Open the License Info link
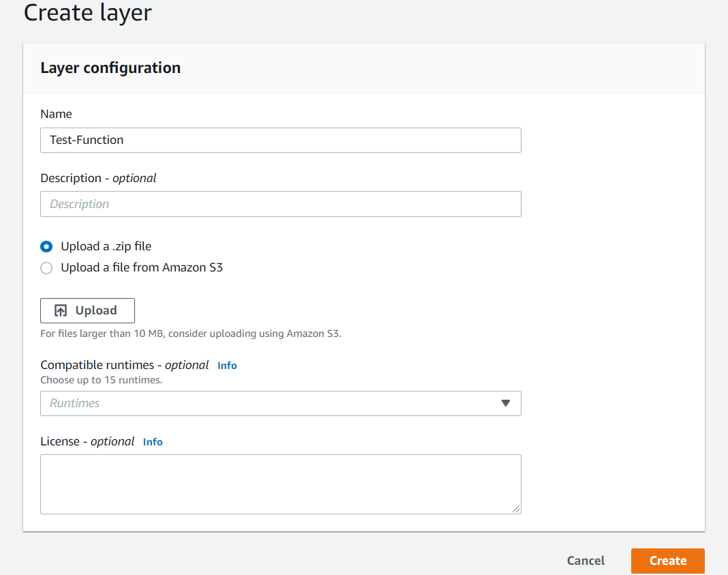The height and width of the screenshot is (575, 728). (153, 441)
